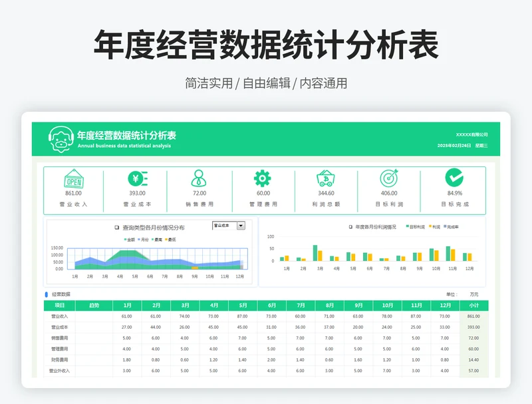Click the gear icon above 管理费用
The image size is (532, 404).
262,178
